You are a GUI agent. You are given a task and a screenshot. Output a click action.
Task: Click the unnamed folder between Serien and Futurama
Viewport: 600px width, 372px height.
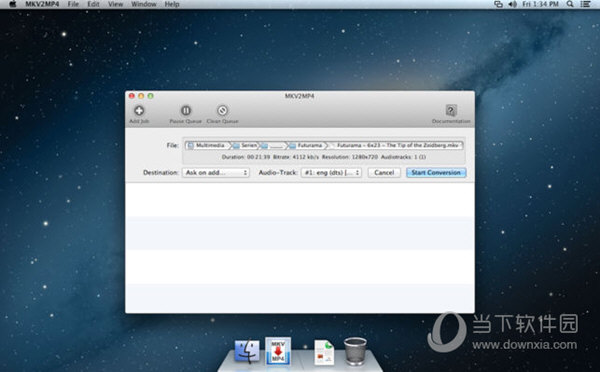tap(273, 145)
